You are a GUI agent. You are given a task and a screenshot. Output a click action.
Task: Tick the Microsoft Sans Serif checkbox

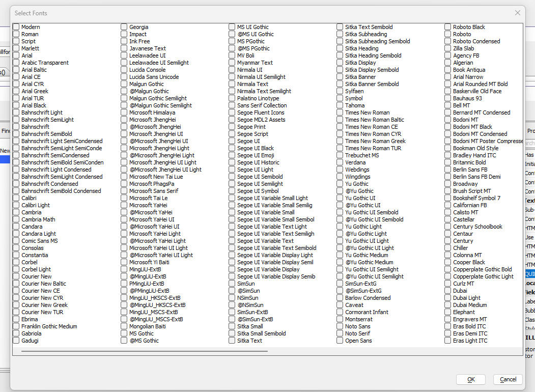click(x=124, y=191)
